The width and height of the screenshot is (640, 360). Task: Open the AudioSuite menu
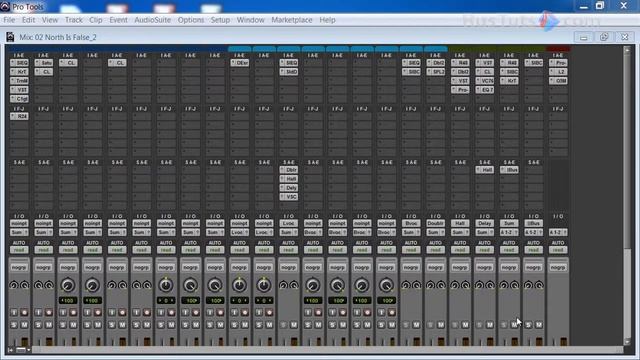pos(153,20)
